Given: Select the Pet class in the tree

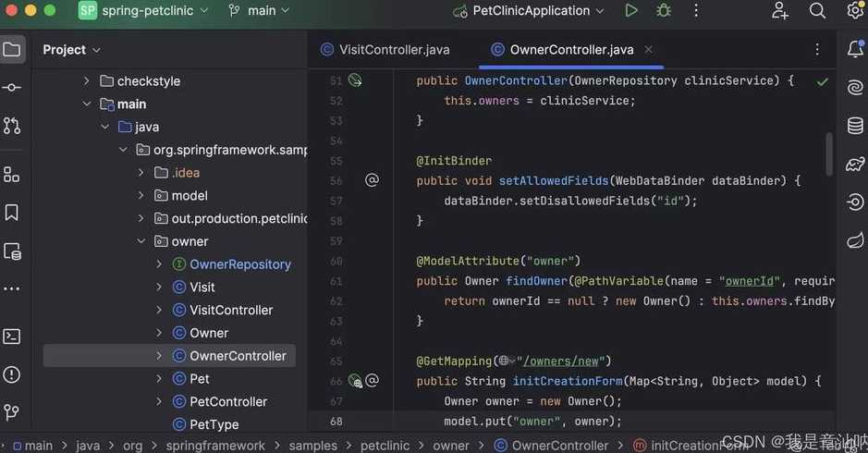Looking at the screenshot, I should 200,379.
